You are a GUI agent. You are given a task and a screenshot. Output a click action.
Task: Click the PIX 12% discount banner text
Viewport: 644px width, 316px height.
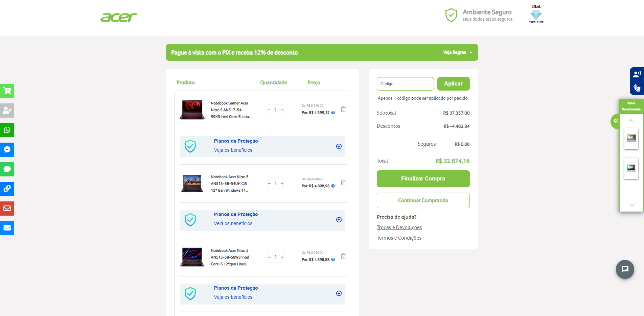coord(234,52)
